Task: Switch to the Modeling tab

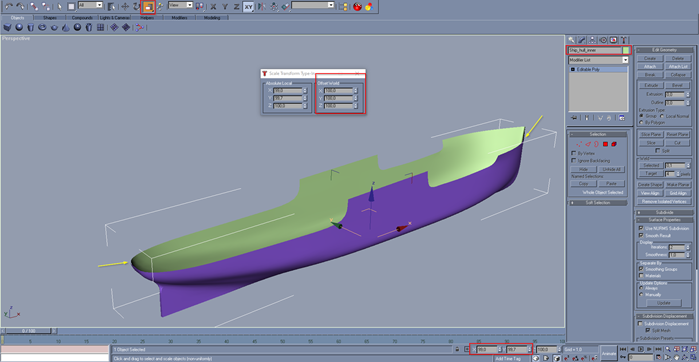Action: click(212, 18)
